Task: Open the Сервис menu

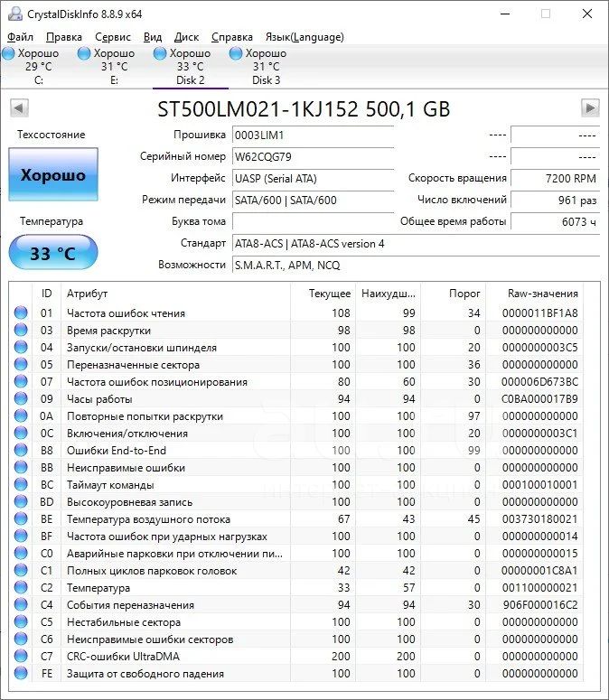Action: (x=113, y=37)
